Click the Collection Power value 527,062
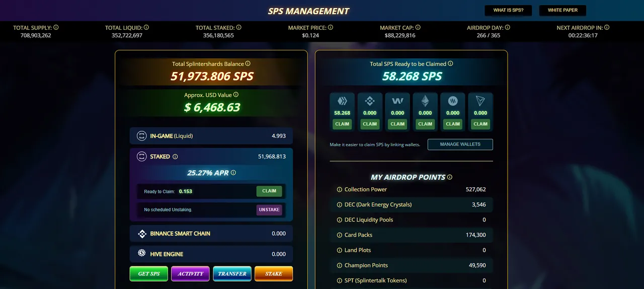The width and height of the screenshot is (644, 289). pos(476,189)
